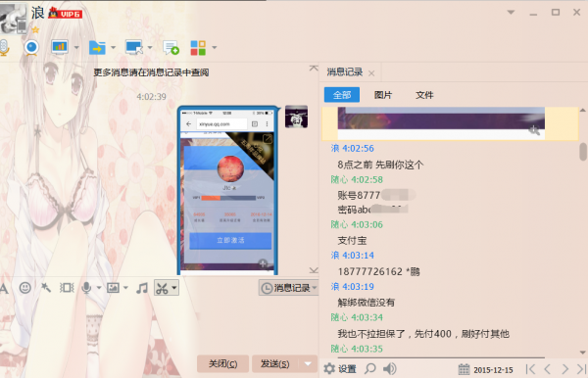Expand the send button options arrow
The height and width of the screenshot is (378, 588).
tap(308, 363)
